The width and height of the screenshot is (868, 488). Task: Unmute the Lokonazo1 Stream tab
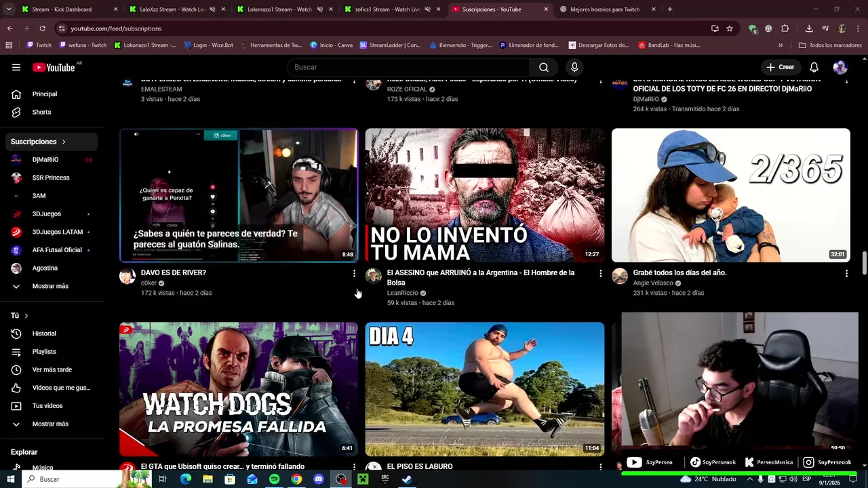(x=320, y=9)
